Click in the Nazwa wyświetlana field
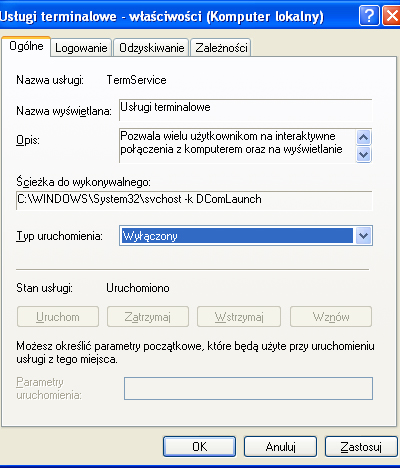This screenshot has height=468, width=400. (x=246, y=110)
